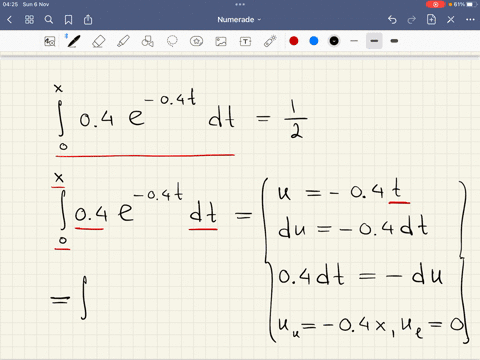Redo the last undone stroke

click(x=412, y=20)
